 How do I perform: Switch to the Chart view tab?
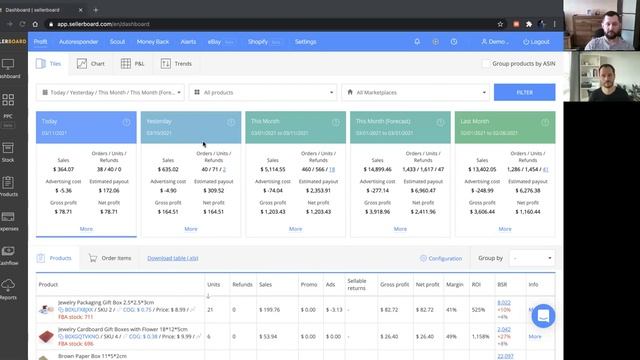[x=91, y=64]
